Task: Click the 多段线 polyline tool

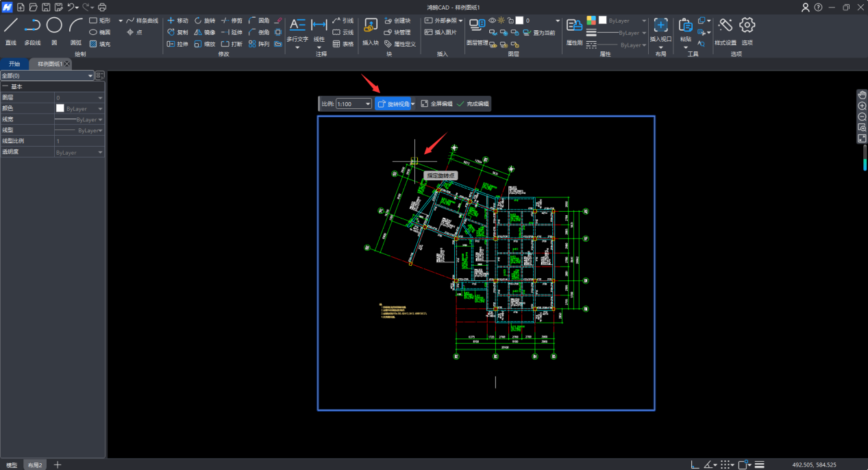Action: click(x=32, y=26)
